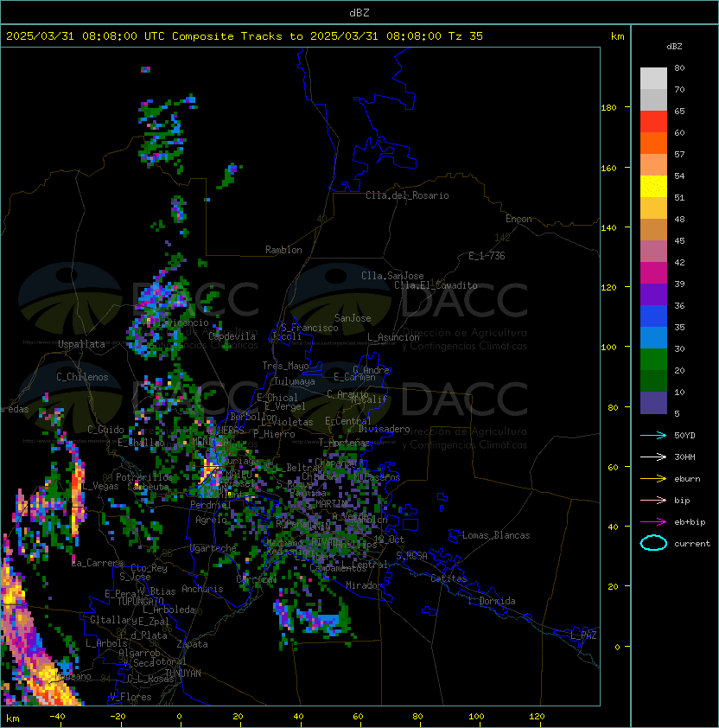Click the Zapata map label
The height and width of the screenshot is (728, 719).
[x=192, y=644]
